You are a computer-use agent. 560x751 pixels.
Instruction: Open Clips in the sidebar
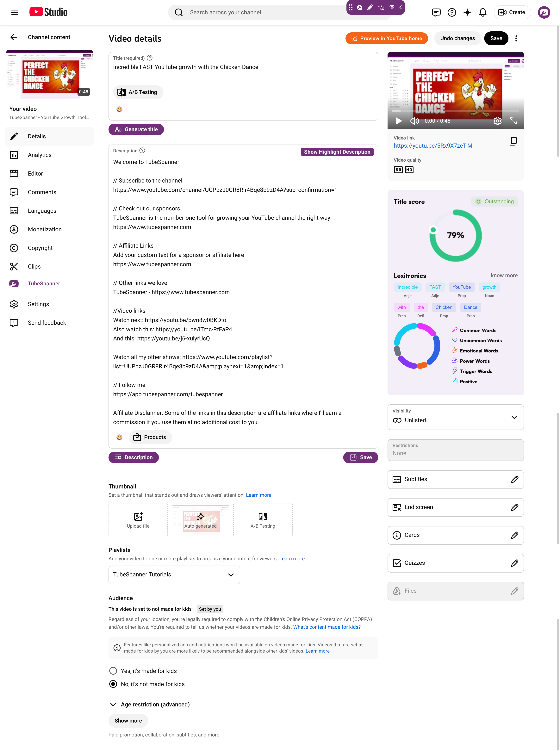tap(49, 267)
